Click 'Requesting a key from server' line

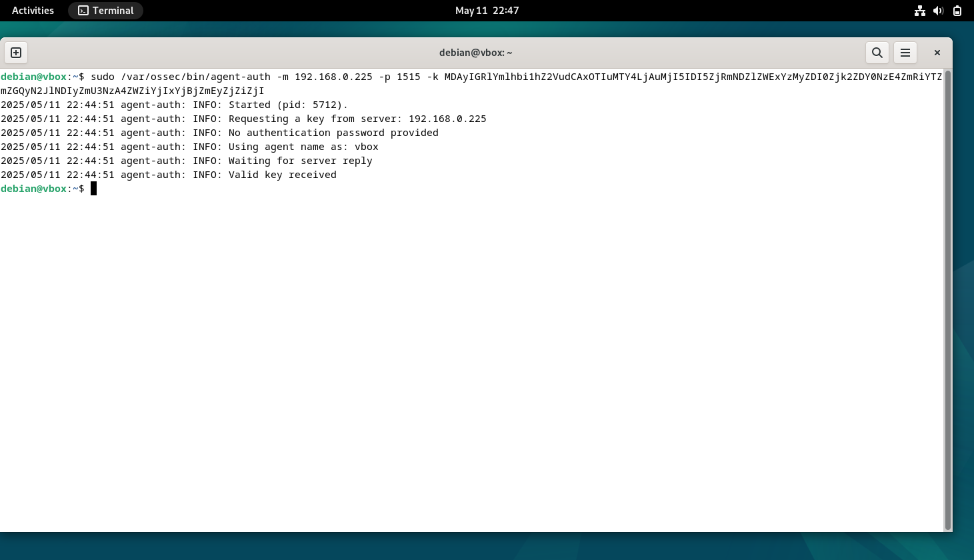(x=243, y=119)
